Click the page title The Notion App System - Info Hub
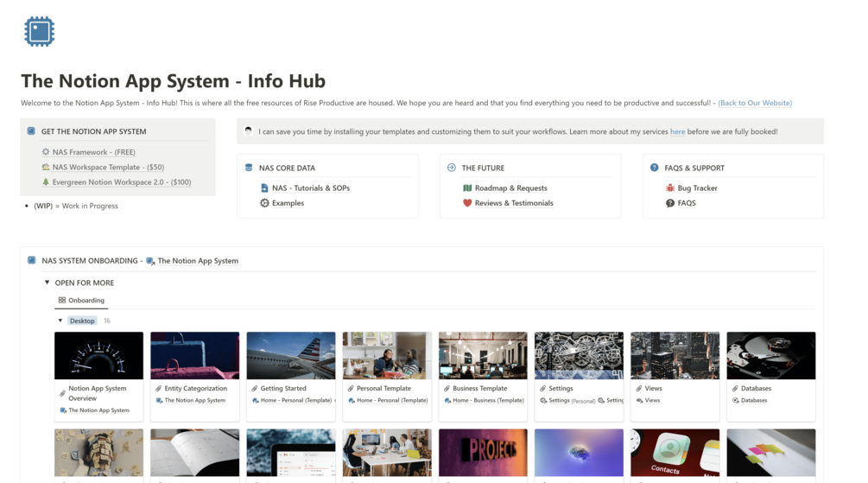868x483 pixels. click(174, 81)
